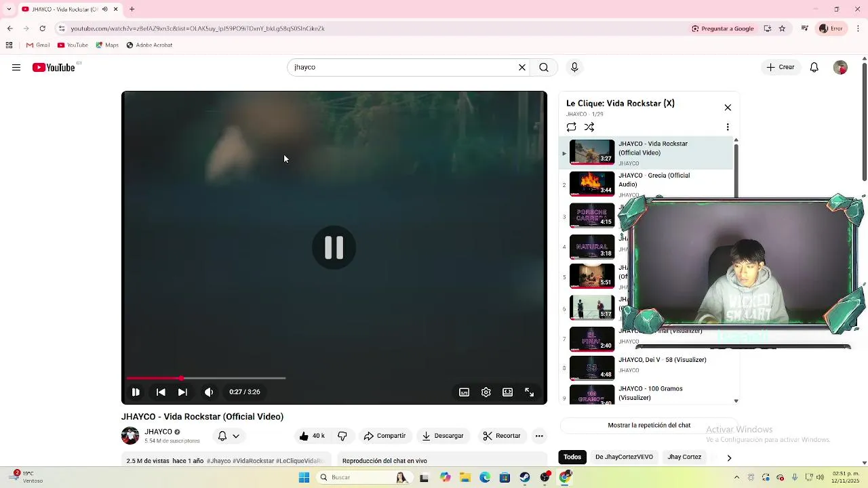Viewport: 868px width, 488px height.
Task: Enter full screen mode
Action: pos(530,392)
